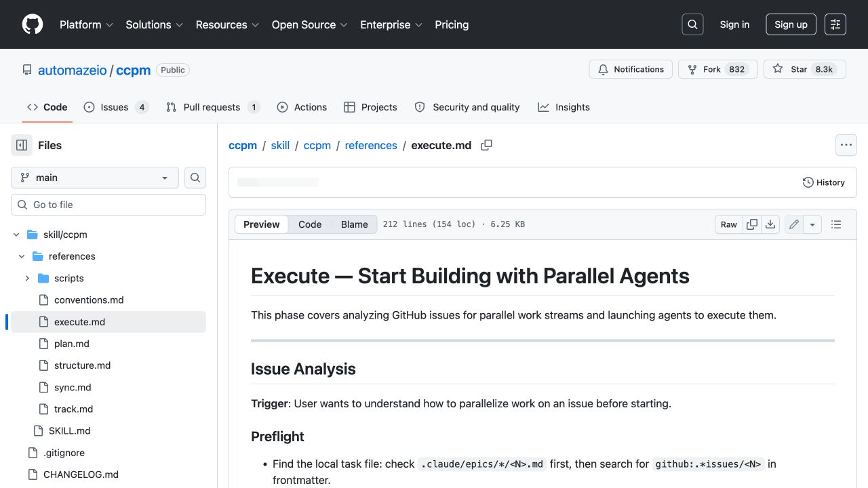Open the main branch dropdown
The height and width of the screenshot is (488, 868).
tap(95, 178)
